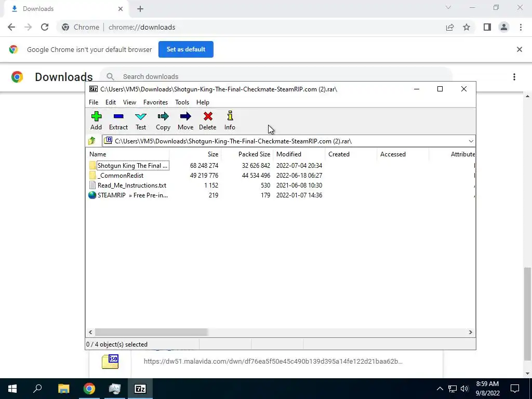Click the network tray icon
The image size is (532, 399).
click(x=452, y=389)
